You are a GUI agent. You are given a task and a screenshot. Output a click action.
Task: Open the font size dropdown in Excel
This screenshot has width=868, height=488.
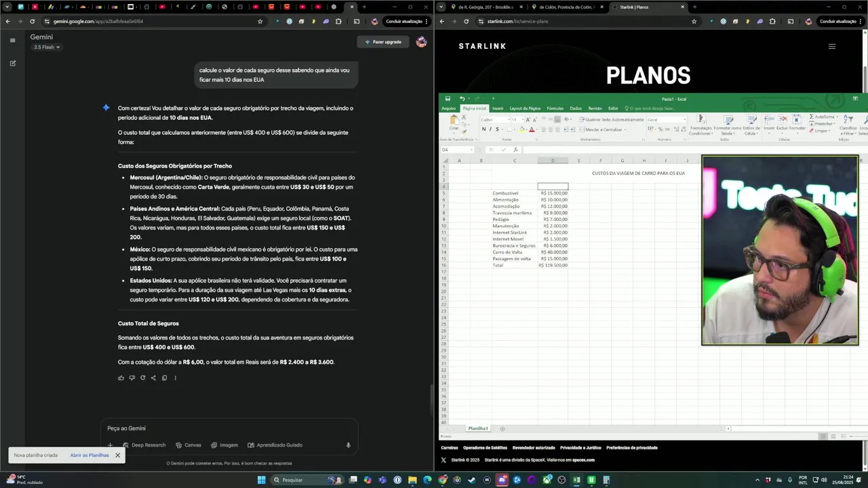click(x=522, y=119)
